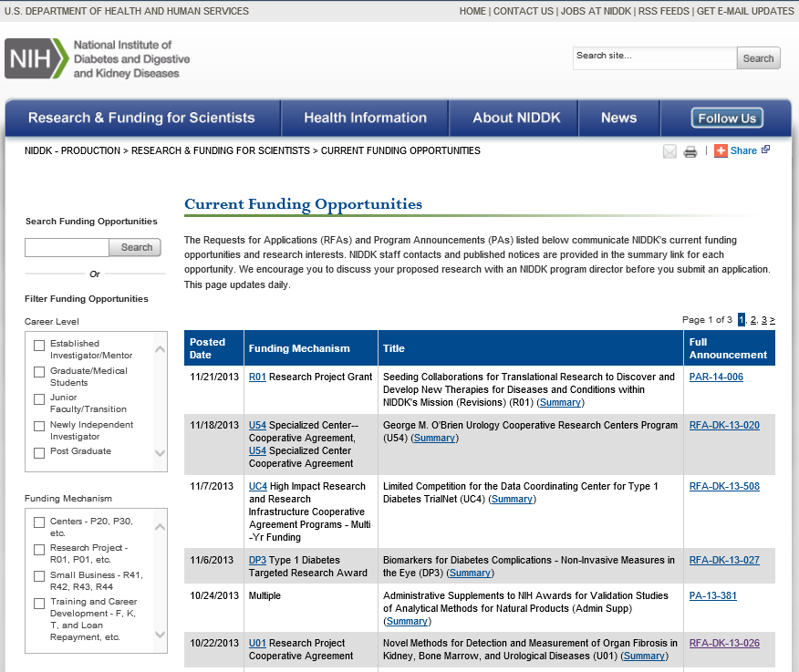
Task: Check Post Graduate checkbox
Action: pos(39,453)
